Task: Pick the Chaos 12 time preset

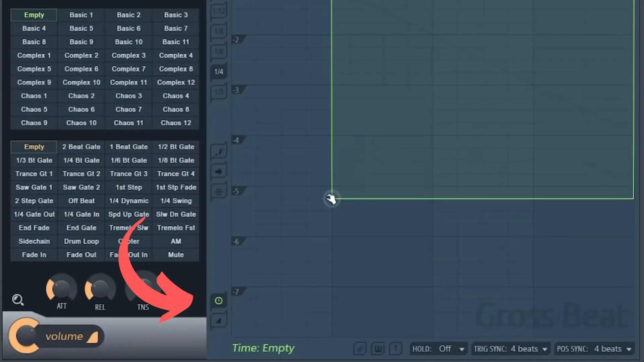Action: (176, 123)
